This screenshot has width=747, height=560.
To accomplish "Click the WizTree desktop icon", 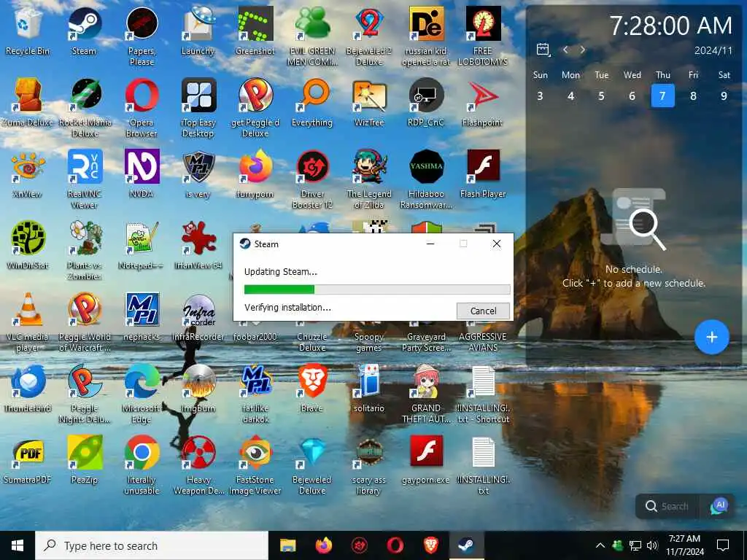I will (x=368, y=96).
